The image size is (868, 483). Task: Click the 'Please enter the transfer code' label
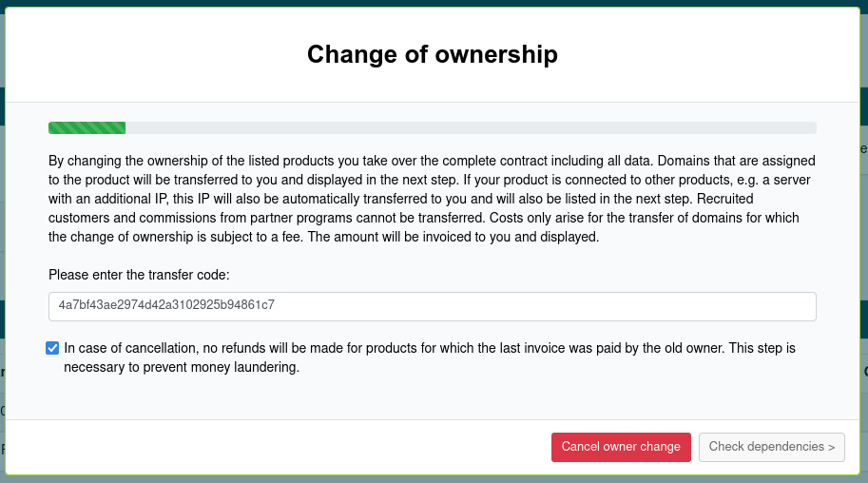pyautogui.click(x=139, y=275)
